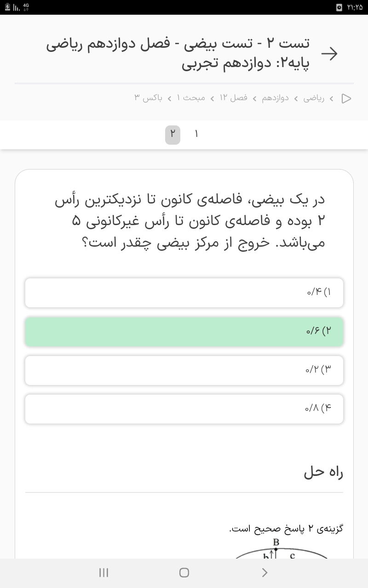Screen dimensions: 368x588
Task: Tap the back arrow beside the test title
Action: tap(329, 54)
